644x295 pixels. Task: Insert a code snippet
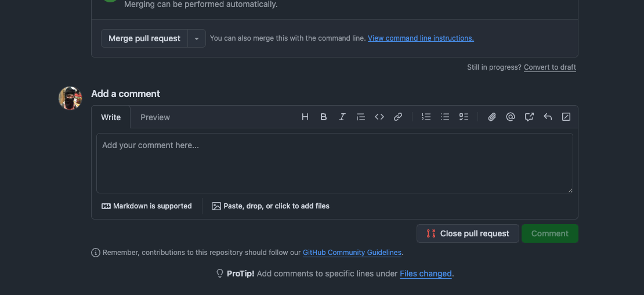(x=379, y=117)
